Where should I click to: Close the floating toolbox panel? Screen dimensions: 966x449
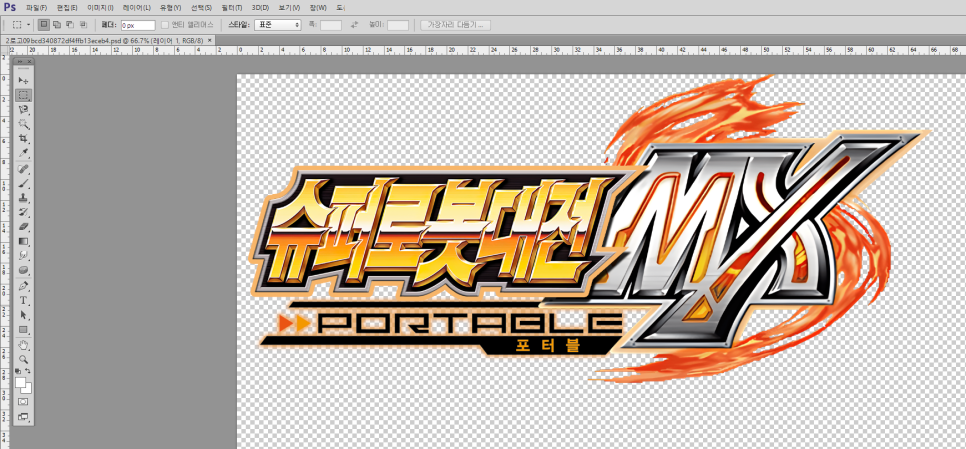[x=30, y=62]
